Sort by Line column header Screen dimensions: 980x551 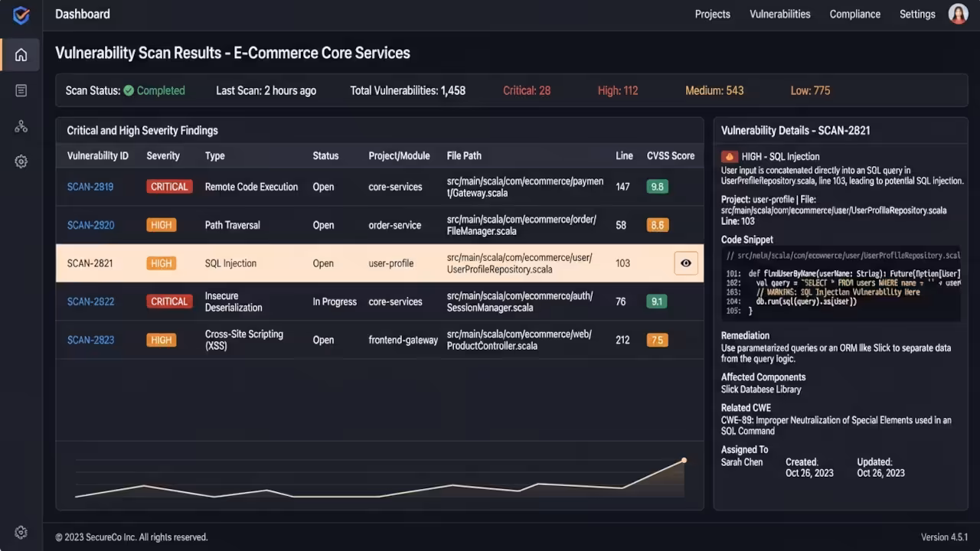click(x=624, y=155)
